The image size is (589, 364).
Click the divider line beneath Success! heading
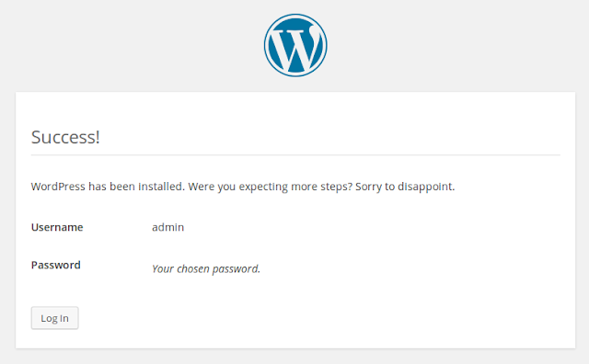[295, 154]
